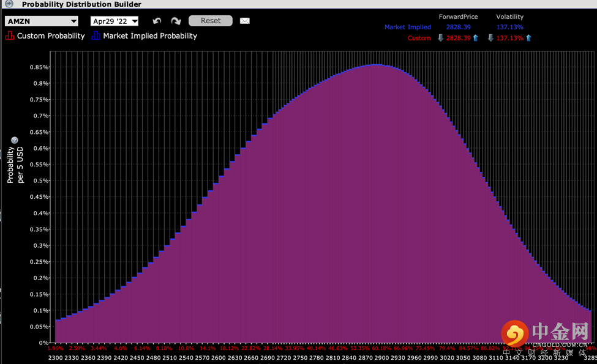This screenshot has height=364, width=597.
Task: Click the redo arrow icon
Action: click(x=176, y=21)
